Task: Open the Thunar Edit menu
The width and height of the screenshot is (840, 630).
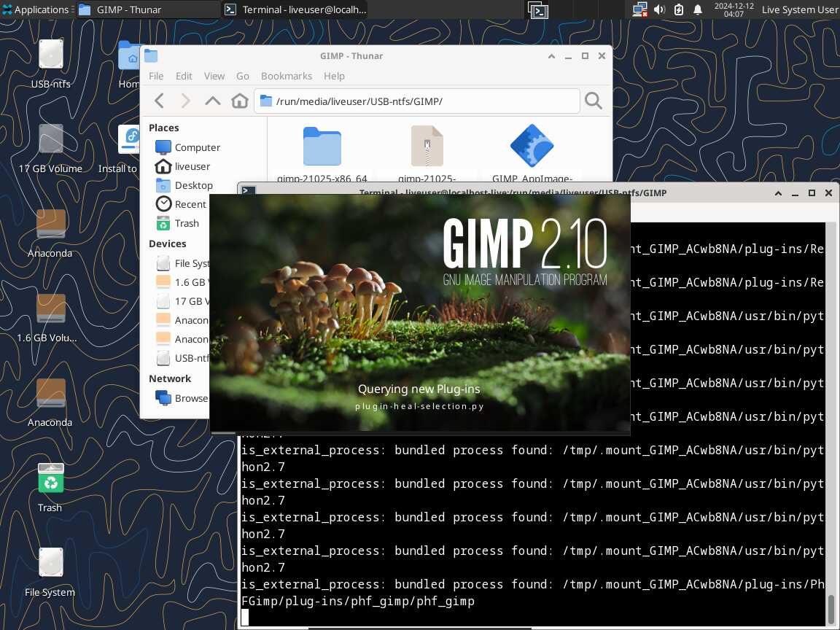Action: click(x=184, y=76)
